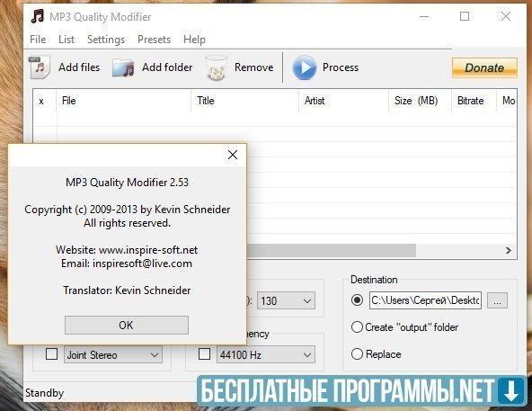The height and width of the screenshot is (411, 532).
Task: Click the destination path input field
Action: pyautogui.click(x=425, y=300)
